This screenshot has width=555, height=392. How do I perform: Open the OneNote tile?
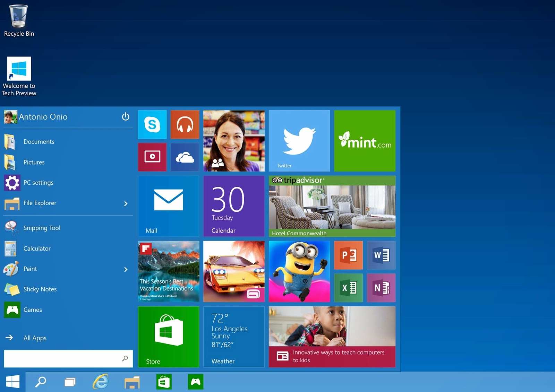tap(381, 288)
